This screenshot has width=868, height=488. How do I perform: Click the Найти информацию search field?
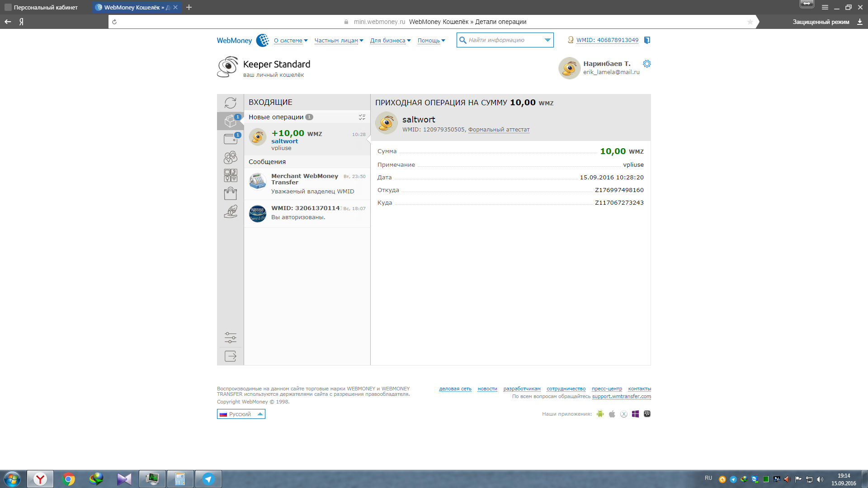point(505,40)
